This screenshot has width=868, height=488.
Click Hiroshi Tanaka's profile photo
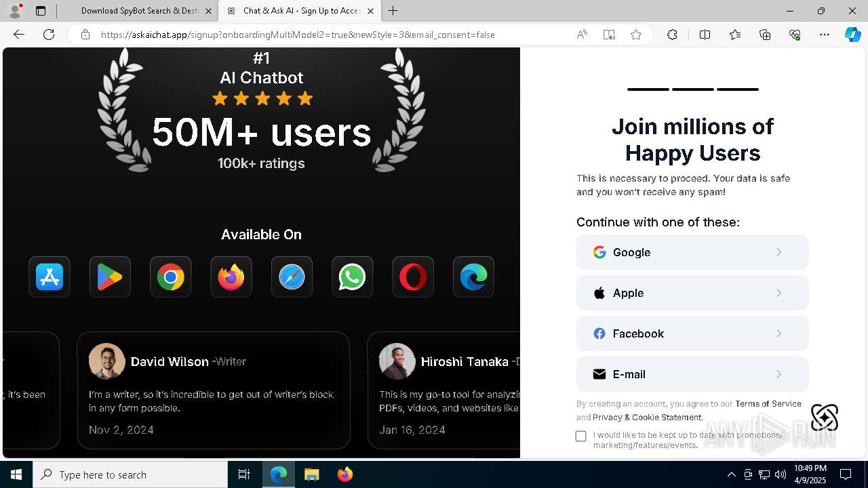click(397, 361)
